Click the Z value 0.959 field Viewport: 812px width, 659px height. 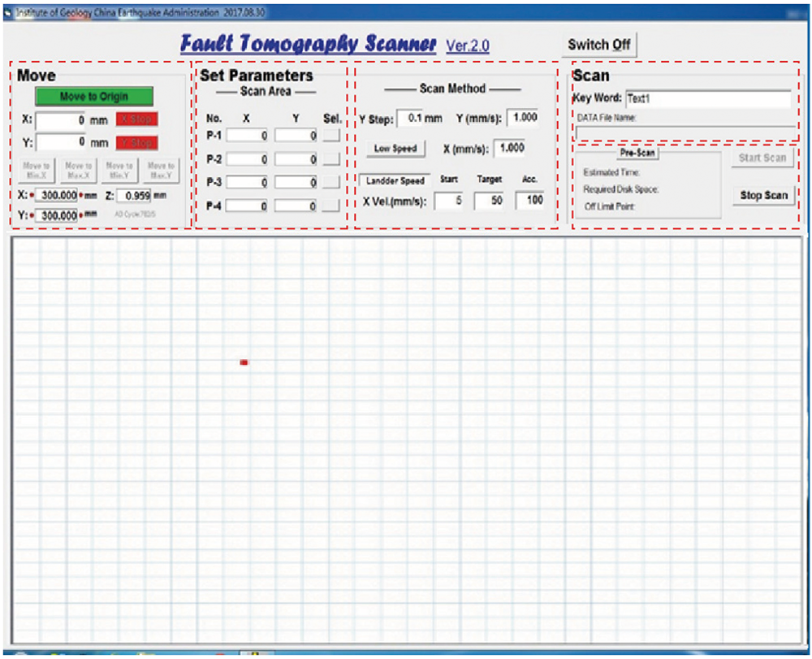click(x=134, y=196)
